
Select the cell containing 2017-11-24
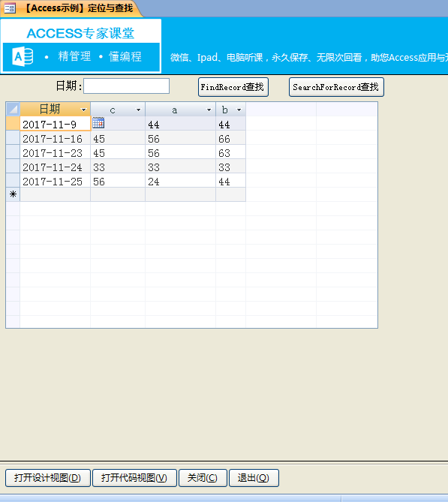pos(55,167)
